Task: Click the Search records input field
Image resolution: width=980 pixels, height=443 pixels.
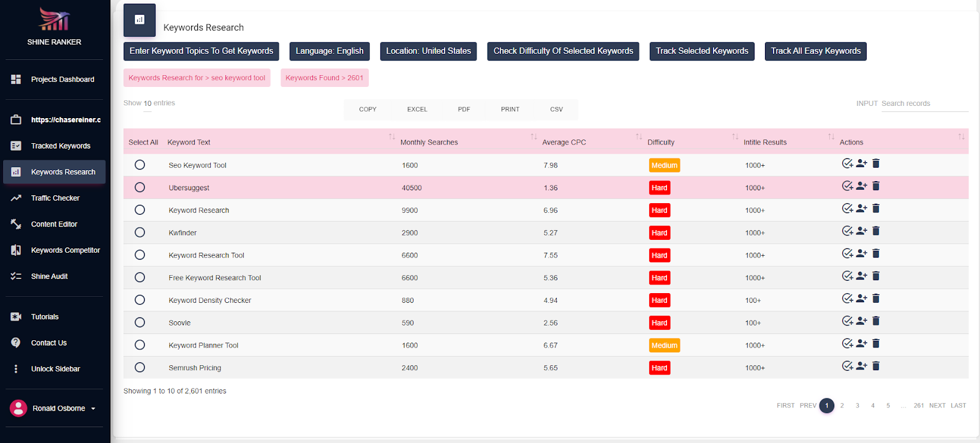Action: pos(924,104)
